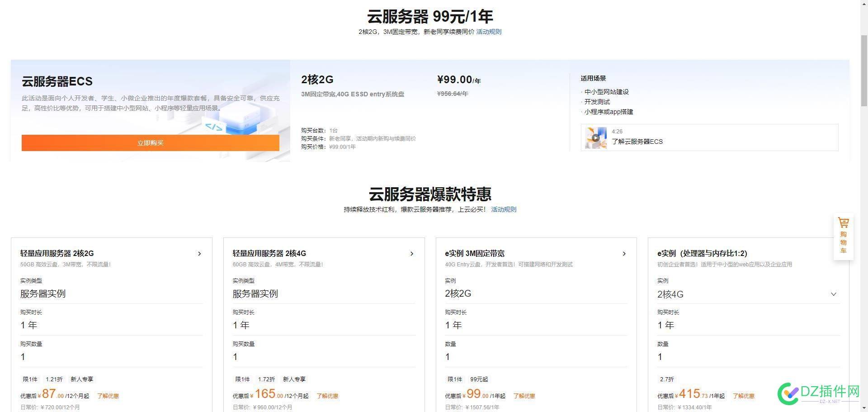868x412 pixels.
Task: Click the e实例 3M固定带宽 card title
Action: [475, 253]
